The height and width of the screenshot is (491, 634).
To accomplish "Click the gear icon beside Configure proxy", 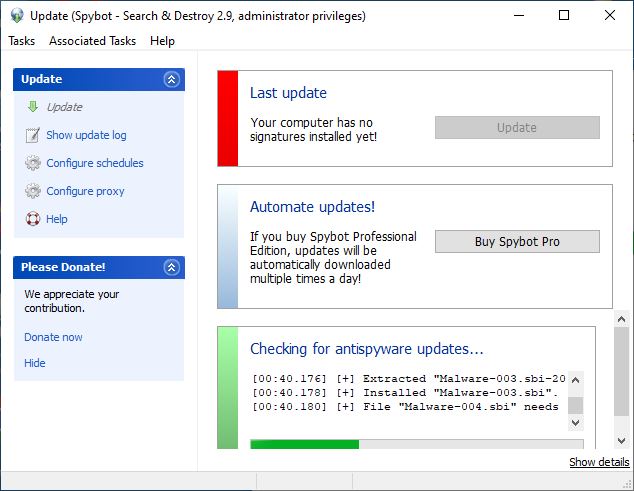I will (x=33, y=191).
